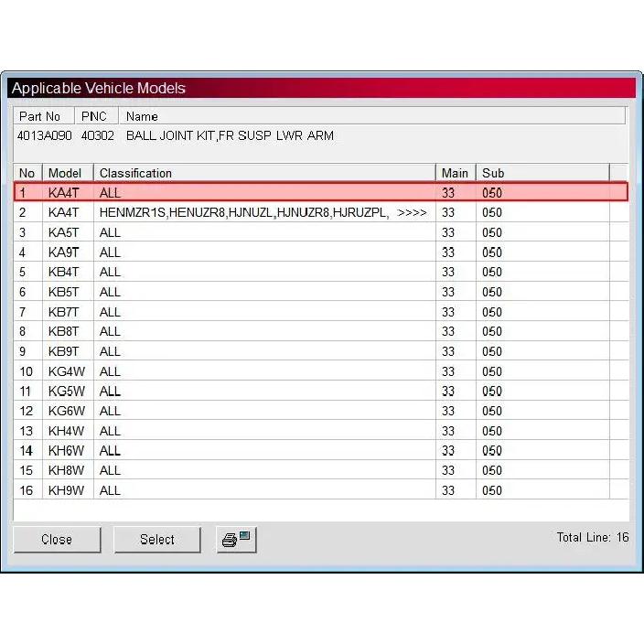Click part number 4013A090

pos(44,135)
